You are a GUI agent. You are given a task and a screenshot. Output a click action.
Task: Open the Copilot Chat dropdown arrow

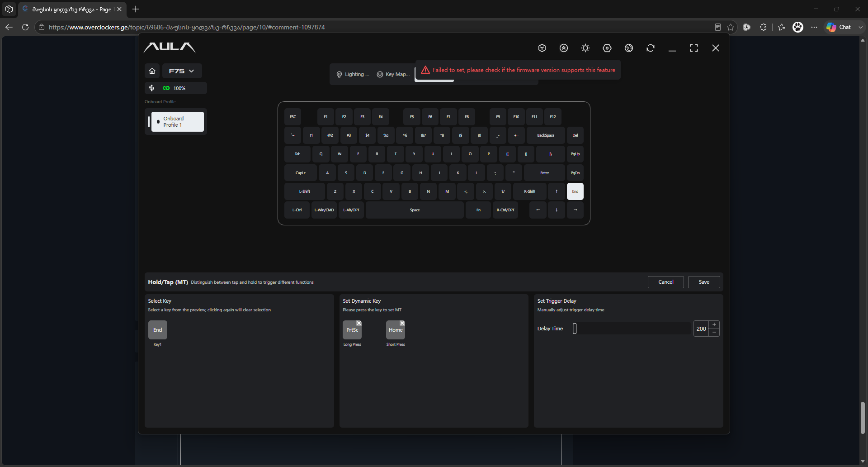(860, 27)
